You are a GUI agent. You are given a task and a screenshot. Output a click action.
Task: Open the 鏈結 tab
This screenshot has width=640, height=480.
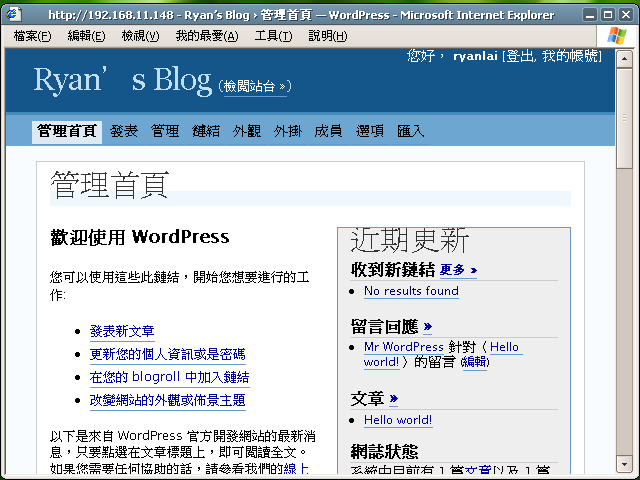tap(206, 131)
